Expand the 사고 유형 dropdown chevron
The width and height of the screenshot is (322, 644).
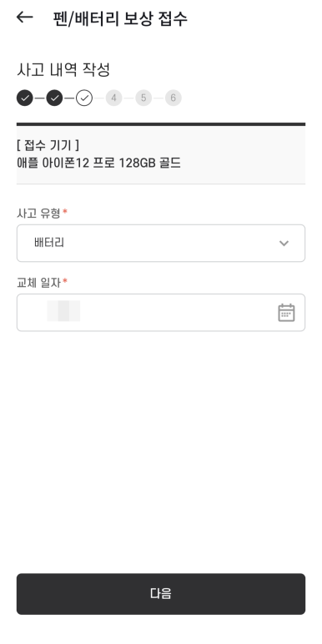click(x=284, y=243)
